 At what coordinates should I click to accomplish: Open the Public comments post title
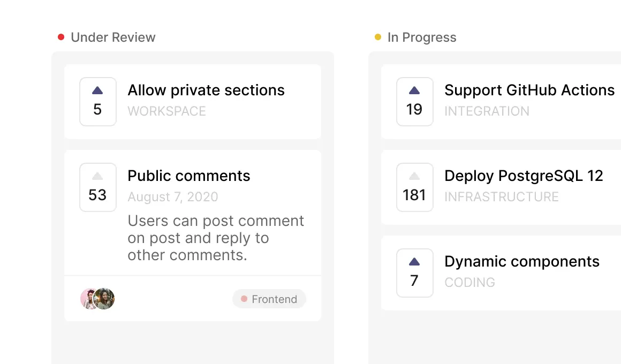[188, 176]
